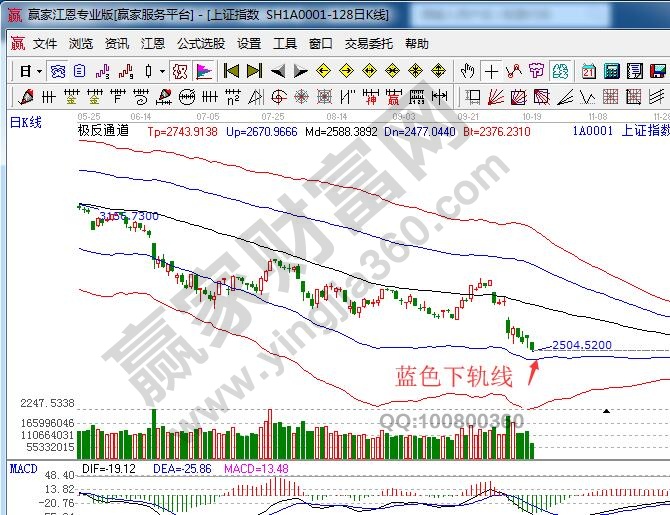
Task: Expand the 日 period dropdown arrow
Action: click(x=38, y=71)
